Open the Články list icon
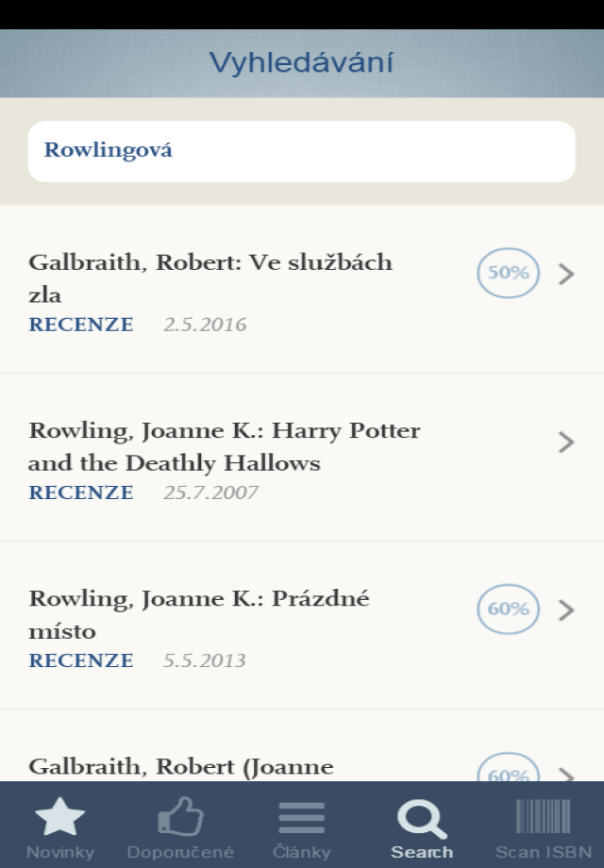This screenshot has width=604, height=868. coord(301,817)
